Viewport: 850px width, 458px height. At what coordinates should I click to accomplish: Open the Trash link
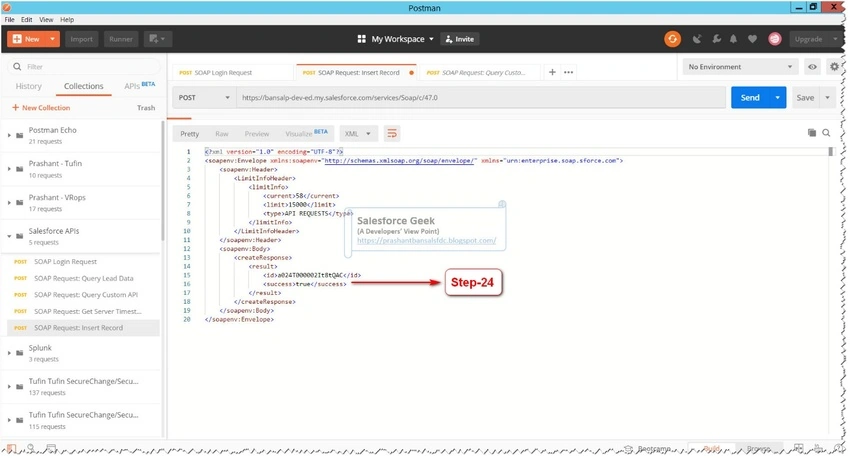[146, 107]
